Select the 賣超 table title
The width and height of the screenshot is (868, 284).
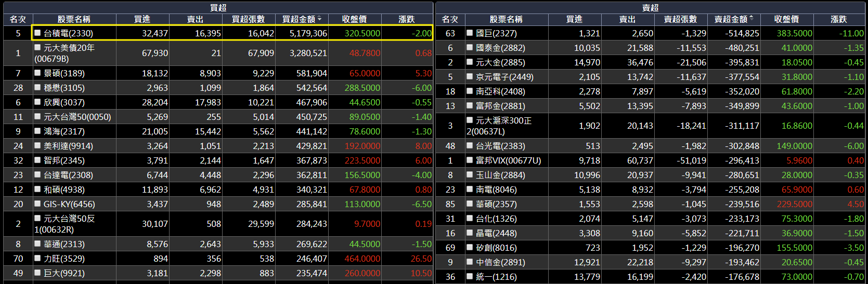click(x=650, y=8)
